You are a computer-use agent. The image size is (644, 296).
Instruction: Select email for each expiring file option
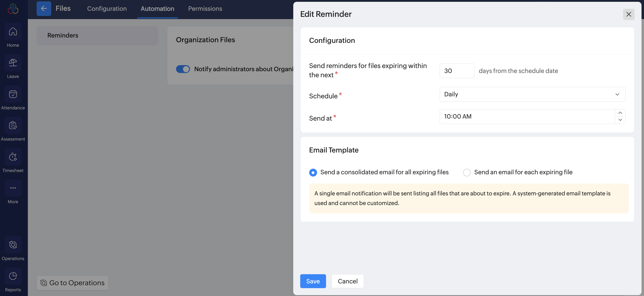tap(467, 172)
